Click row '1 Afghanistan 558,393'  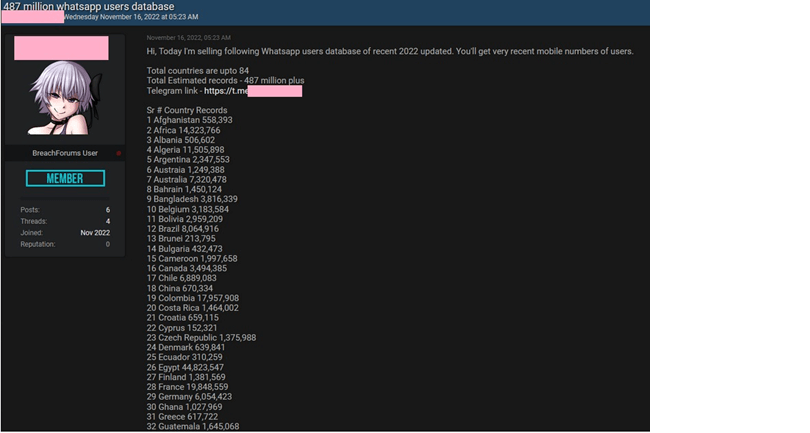189,120
